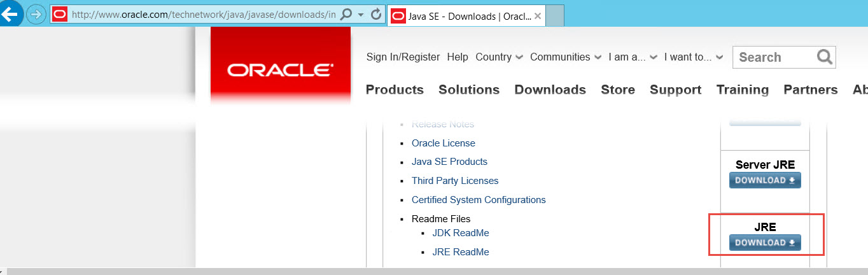Click the Readme Files text

441,218
